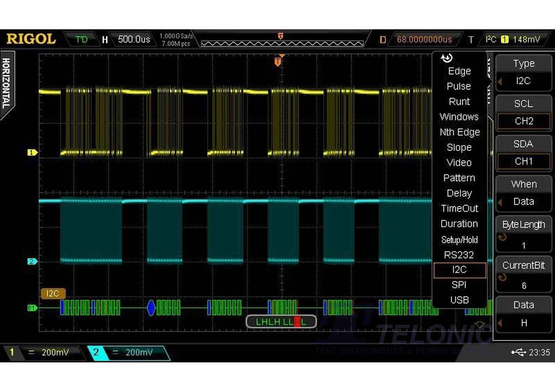Click the orange trigger position marker on the grid

pos(278,61)
